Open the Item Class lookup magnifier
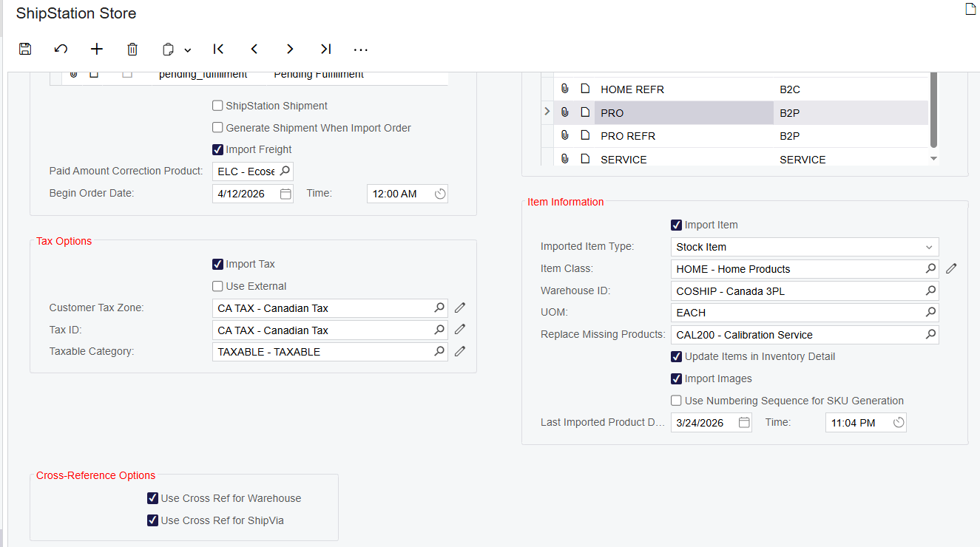980x547 pixels. pos(930,269)
